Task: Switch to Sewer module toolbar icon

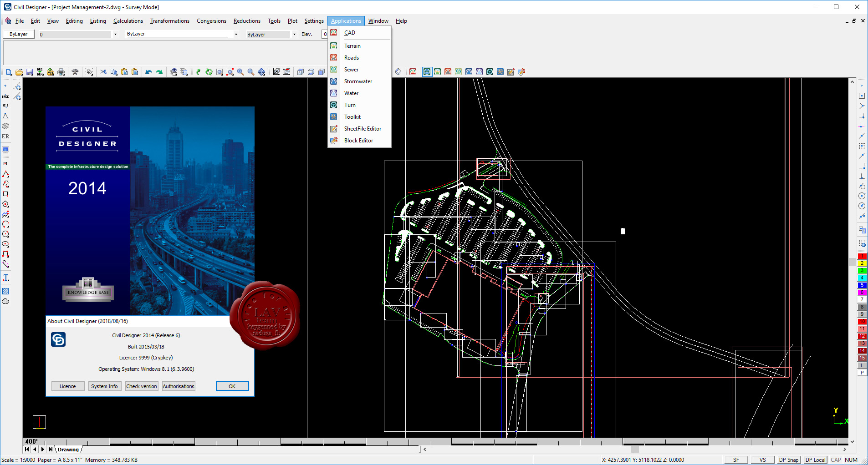Action: point(459,72)
